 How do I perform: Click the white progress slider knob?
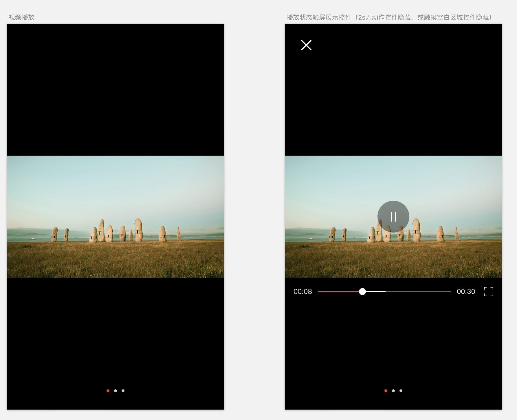[362, 292]
